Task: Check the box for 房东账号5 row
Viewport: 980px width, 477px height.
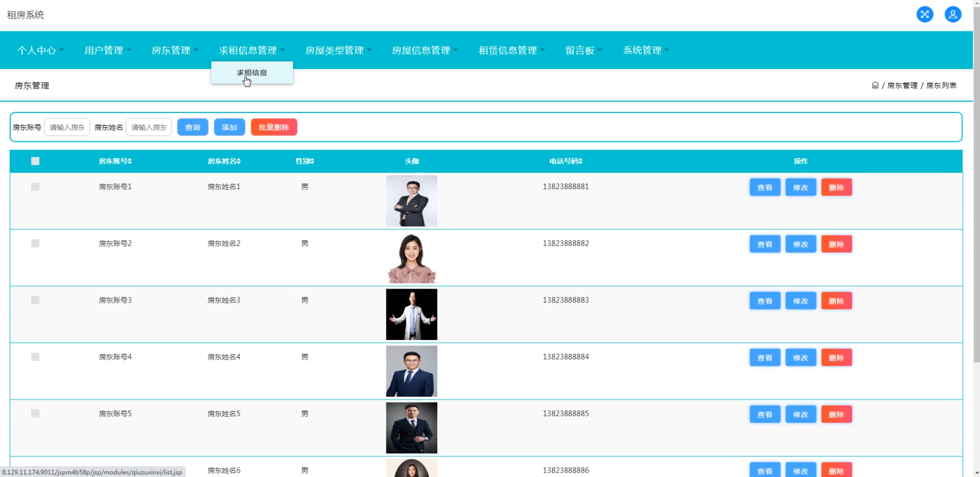Action: click(x=35, y=414)
